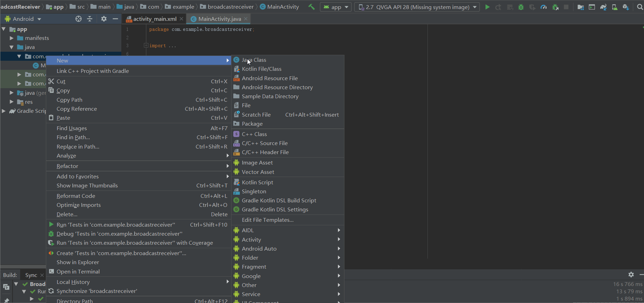The height and width of the screenshot is (303, 644).
Task: Run the app with green play icon
Action: click(x=487, y=7)
